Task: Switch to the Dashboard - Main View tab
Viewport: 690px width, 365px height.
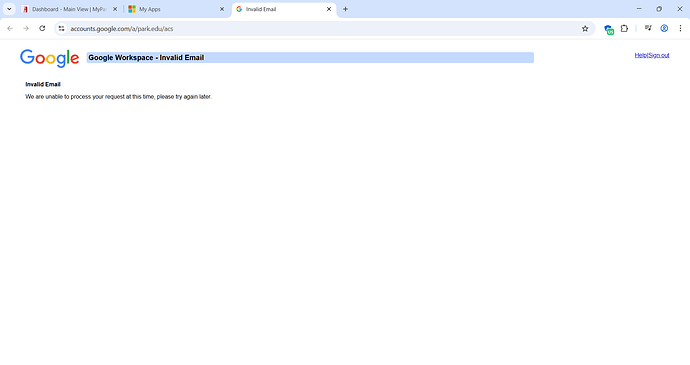Action: click(70, 9)
